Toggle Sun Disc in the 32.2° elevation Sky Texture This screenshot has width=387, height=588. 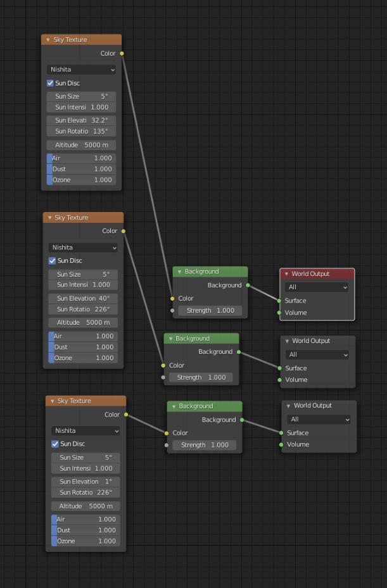pos(50,84)
